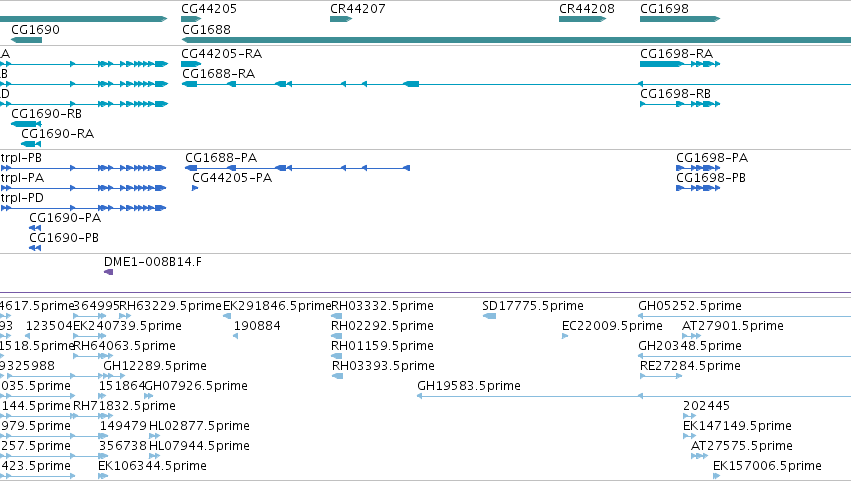Click the EC22009.5prime EST marker
851x481 pixels.
tap(565, 336)
